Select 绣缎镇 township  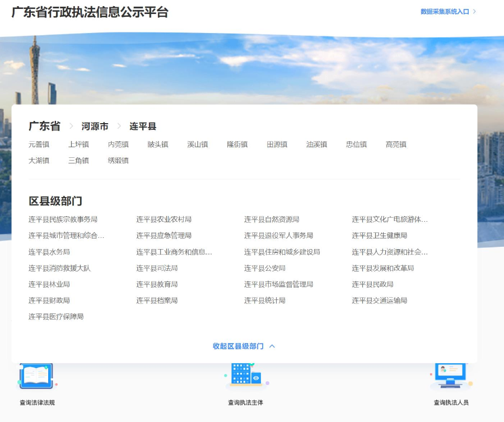coord(118,161)
